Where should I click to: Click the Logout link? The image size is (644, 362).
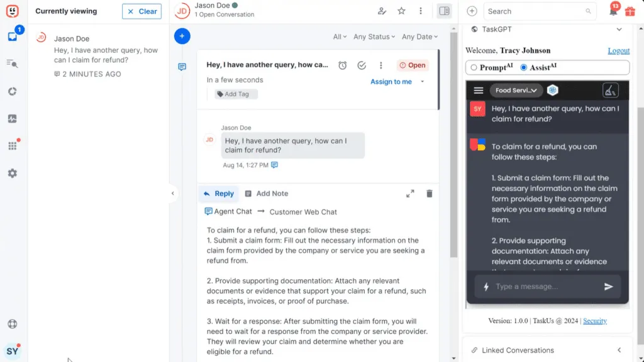[618, 51]
